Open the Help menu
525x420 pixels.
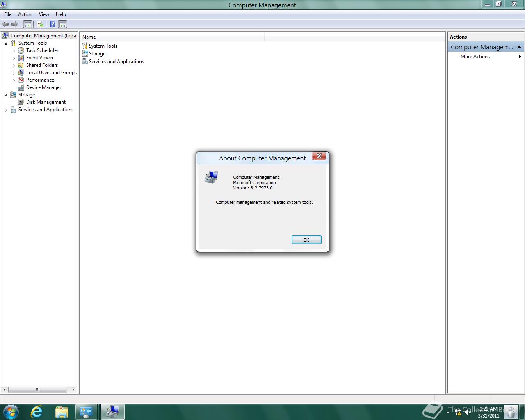(61, 14)
